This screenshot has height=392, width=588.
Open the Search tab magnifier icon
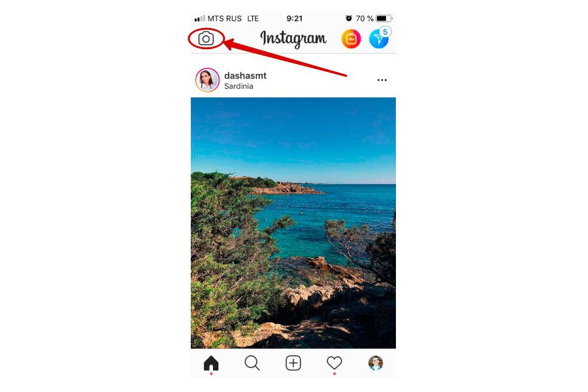(252, 363)
